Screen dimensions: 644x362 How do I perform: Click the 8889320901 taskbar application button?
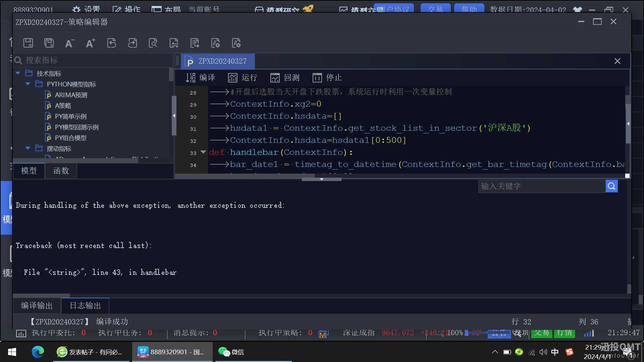pos(172,352)
